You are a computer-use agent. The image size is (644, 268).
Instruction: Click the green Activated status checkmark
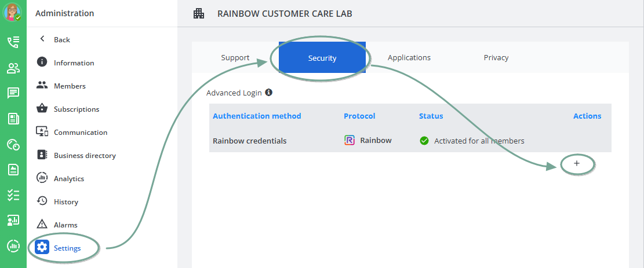click(x=424, y=141)
